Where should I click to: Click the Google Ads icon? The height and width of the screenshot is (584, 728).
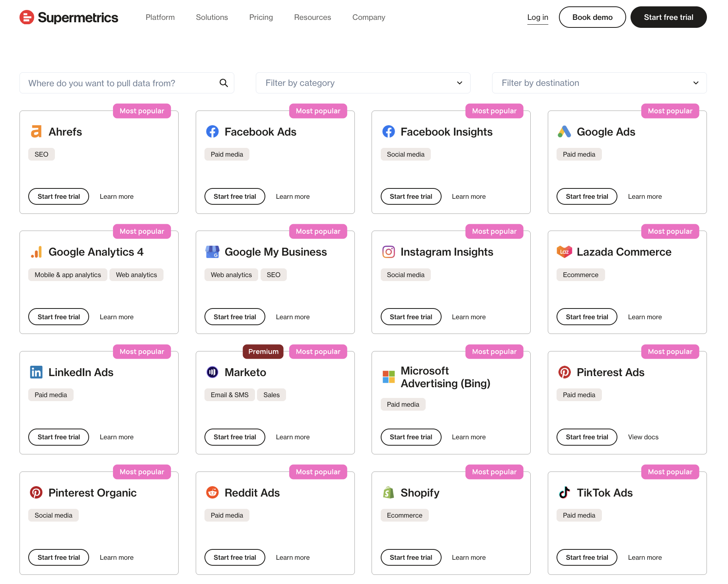tap(564, 131)
